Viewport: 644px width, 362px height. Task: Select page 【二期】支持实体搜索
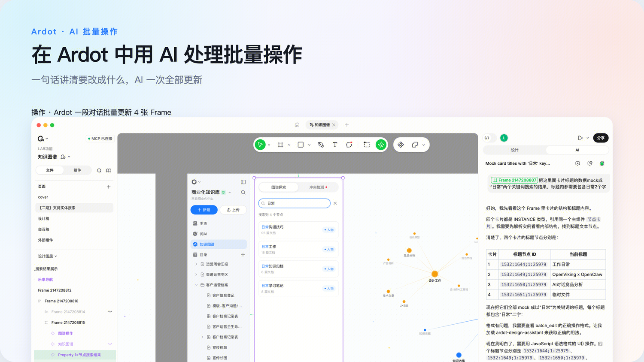click(74, 208)
